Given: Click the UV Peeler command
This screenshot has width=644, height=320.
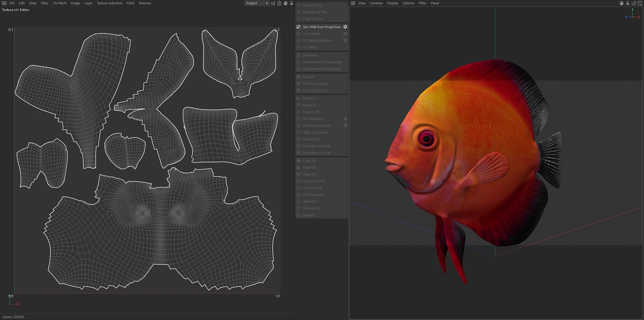Looking at the screenshot, I should (x=322, y=55).
